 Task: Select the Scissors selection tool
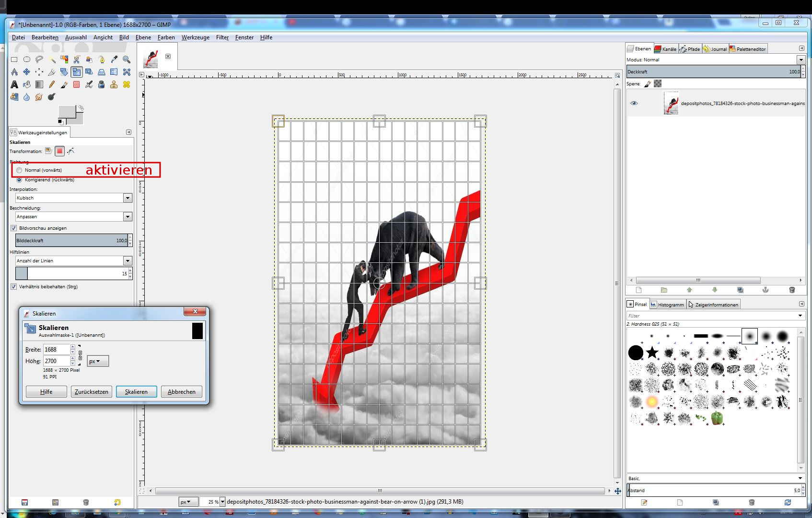point(77,59)
